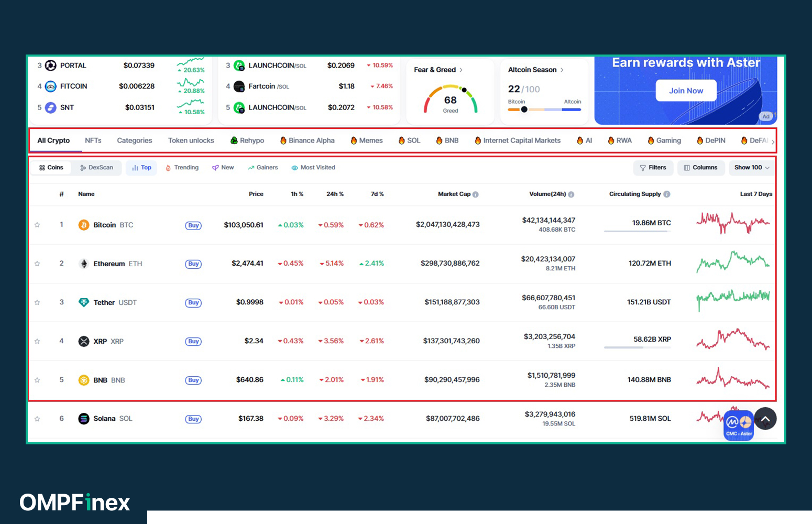Select the SOL category tab
The image size is (812, 524).
click(x=410, y=140)
